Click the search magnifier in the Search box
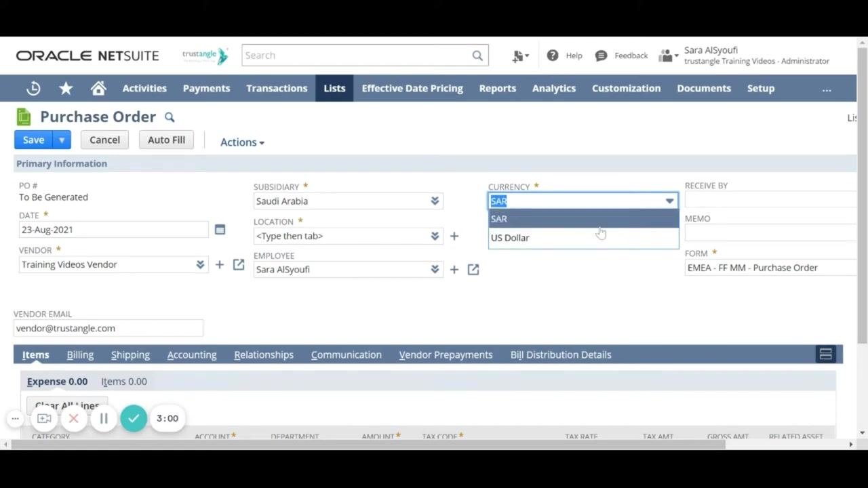 [477, 56]
